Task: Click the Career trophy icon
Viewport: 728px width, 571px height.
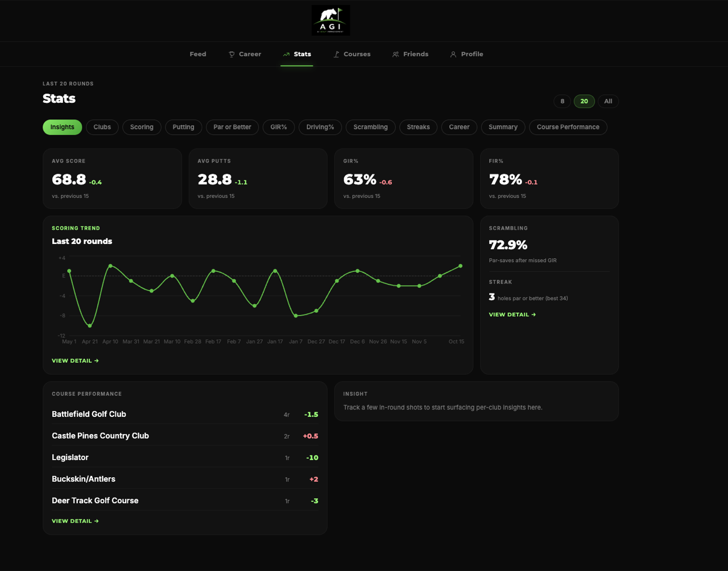Action: [x=231, y=55]
